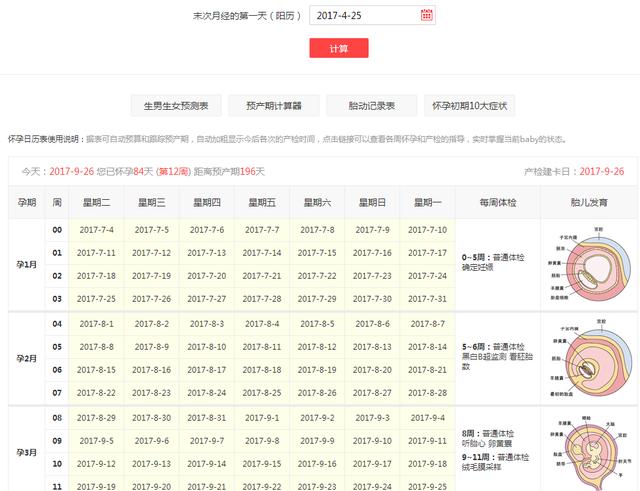Select the 2017-8-1 date cell
640x491 pixels.
click(96, 324)
